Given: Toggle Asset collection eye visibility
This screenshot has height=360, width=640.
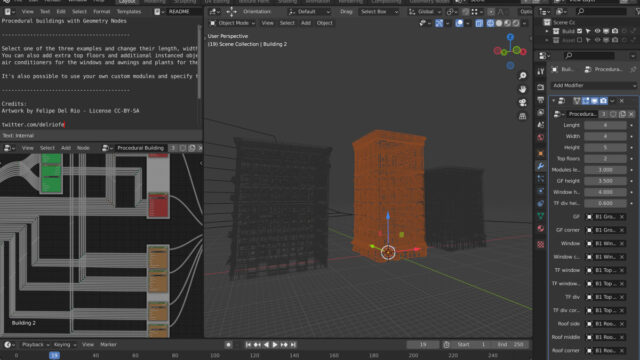Looking at the screenshot, I should [597, 40].
